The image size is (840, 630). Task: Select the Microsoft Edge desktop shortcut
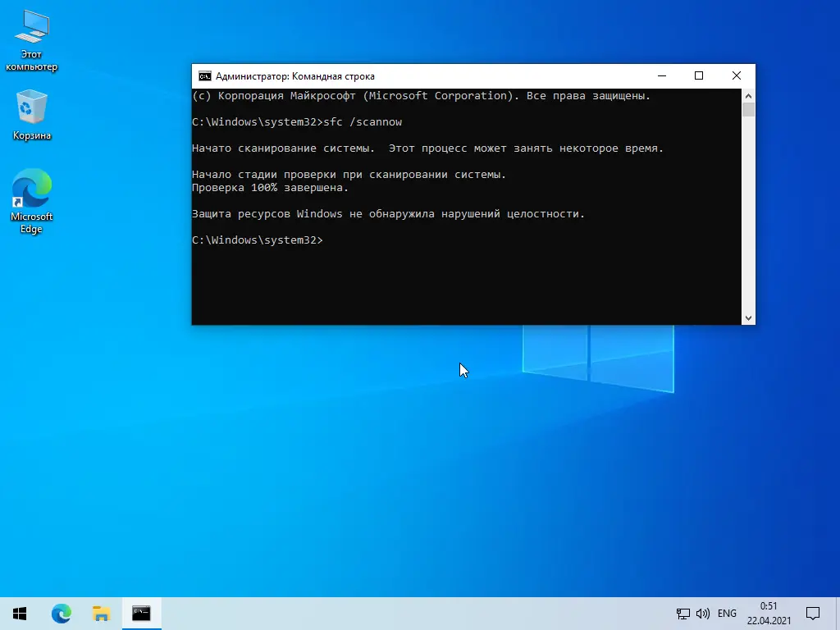point(32,201)
